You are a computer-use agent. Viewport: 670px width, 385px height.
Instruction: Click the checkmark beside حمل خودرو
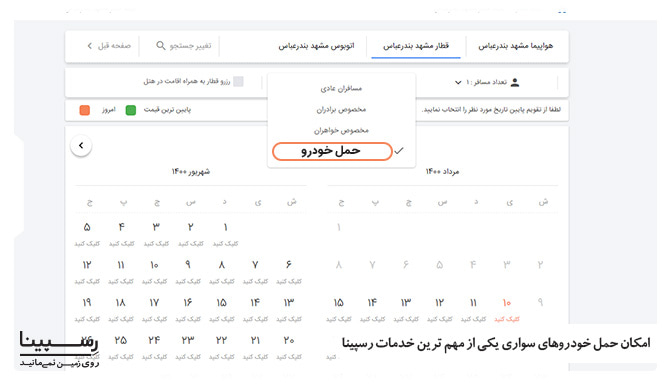(x=399, y=151)
